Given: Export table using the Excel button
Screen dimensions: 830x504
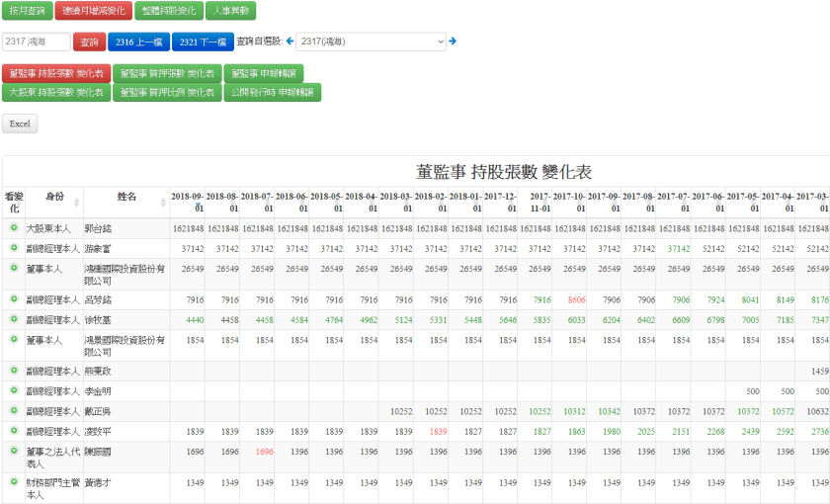Looking at the screenshot, I should (20, 125).
